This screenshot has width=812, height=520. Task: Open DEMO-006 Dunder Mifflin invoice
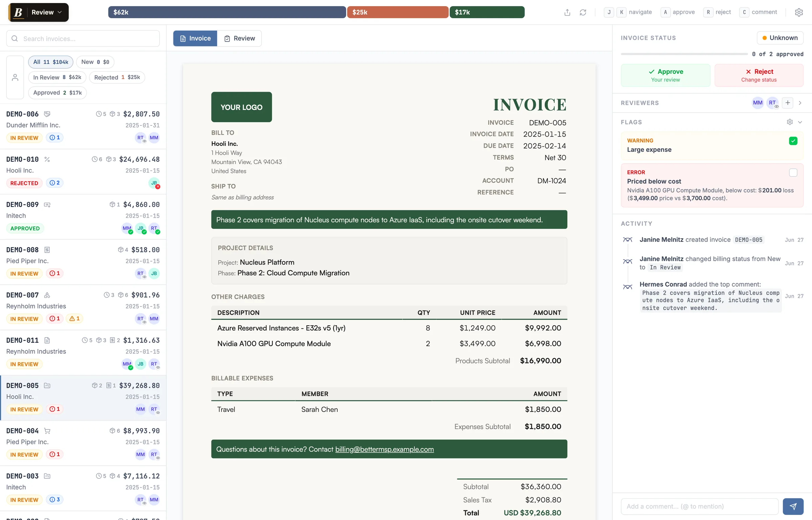coord(83,126)
